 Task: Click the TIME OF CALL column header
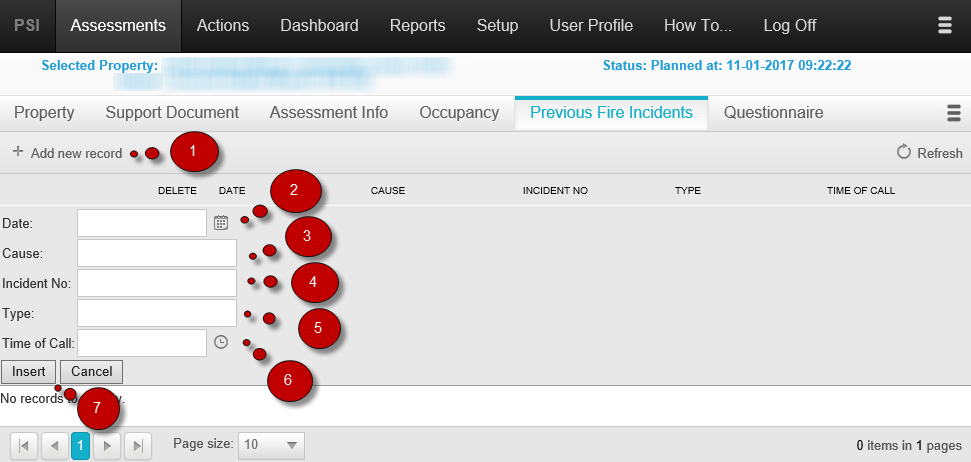click(861, 191)
